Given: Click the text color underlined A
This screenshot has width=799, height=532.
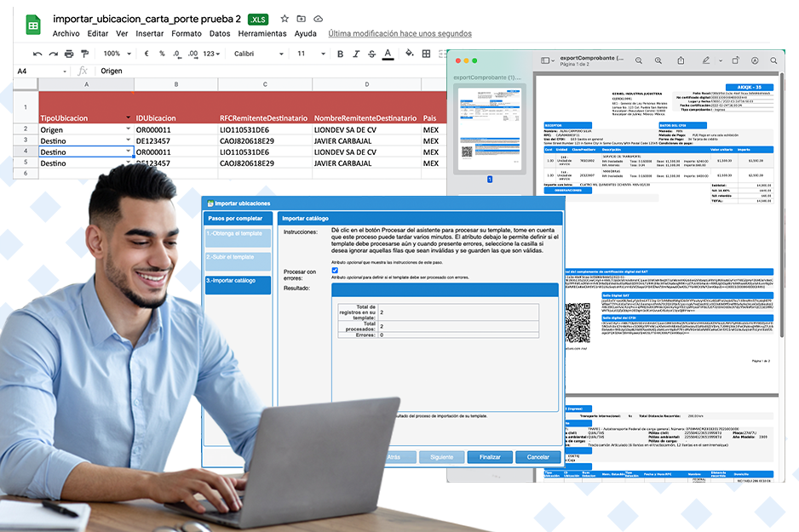Looking at the screenshot, I should pos(388,54).
